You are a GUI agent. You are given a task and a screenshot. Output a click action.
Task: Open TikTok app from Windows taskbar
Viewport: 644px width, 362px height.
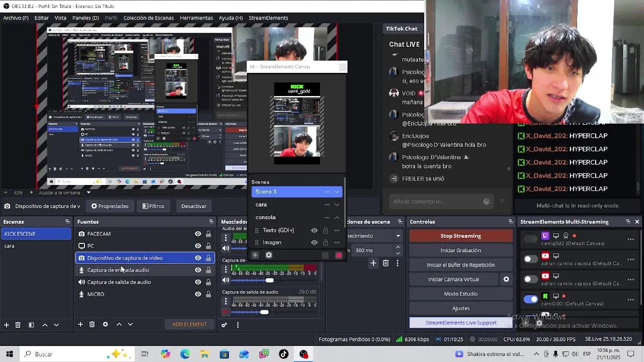(284, 354)
